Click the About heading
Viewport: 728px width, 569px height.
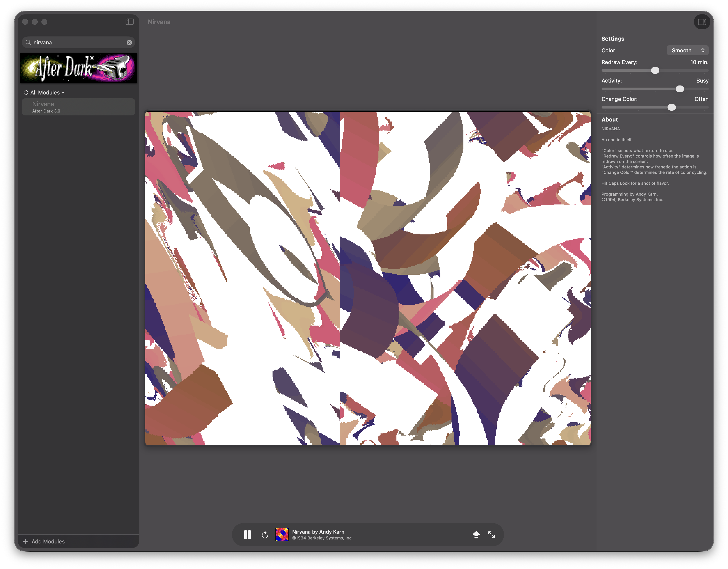coord(609,119)
